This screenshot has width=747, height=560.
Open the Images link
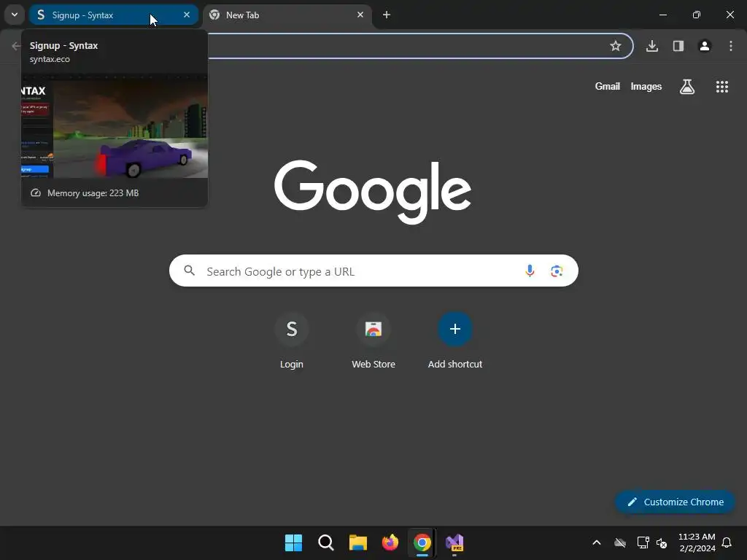pyautogui.click(x=646, y=86)
